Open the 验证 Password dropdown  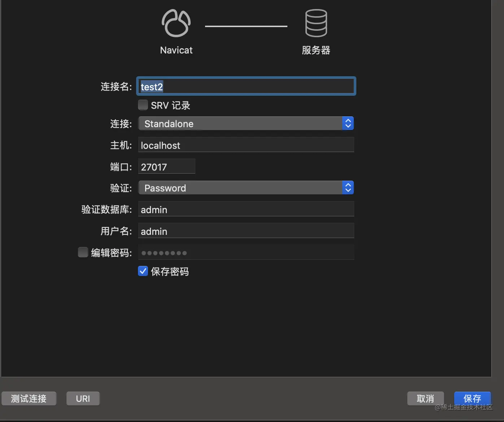(246, 188)
